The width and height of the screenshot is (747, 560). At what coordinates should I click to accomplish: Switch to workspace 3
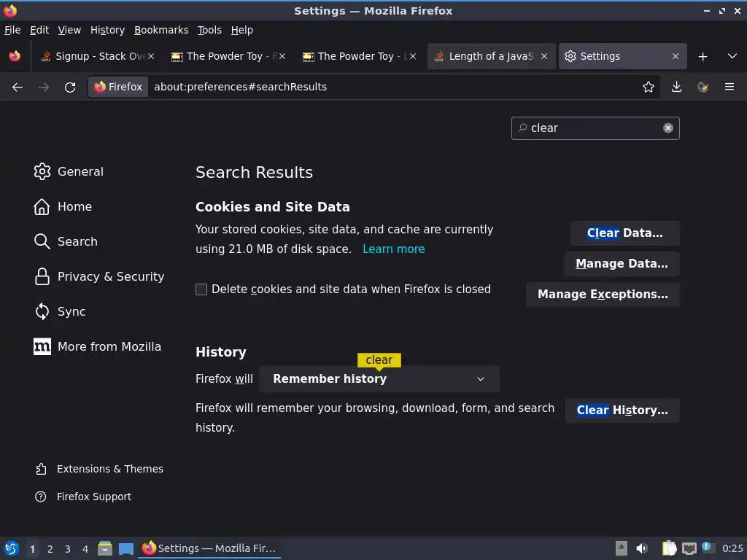click(x=68, y=549)
